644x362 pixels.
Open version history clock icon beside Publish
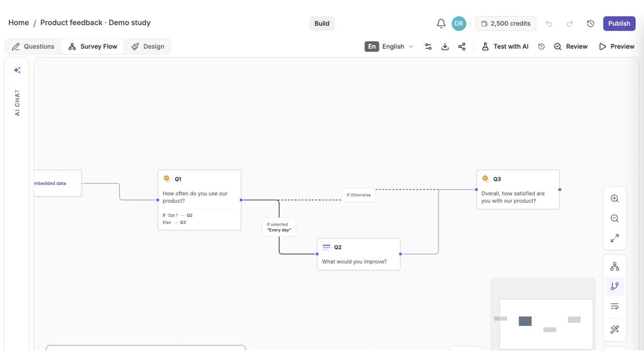pos(591,24)
